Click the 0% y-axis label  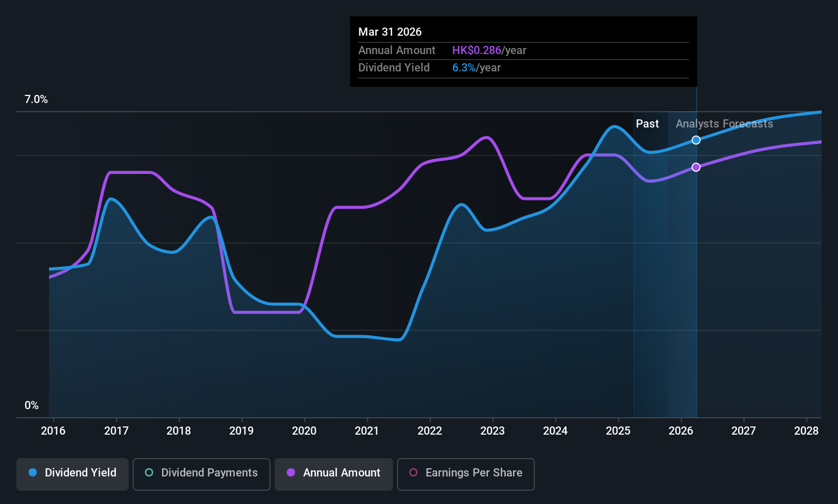(32, 406)
